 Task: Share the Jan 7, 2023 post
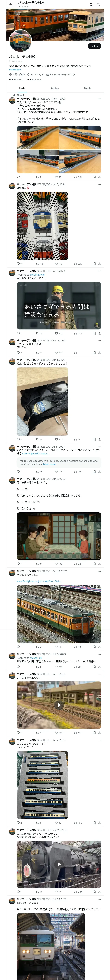pos(100,333)
